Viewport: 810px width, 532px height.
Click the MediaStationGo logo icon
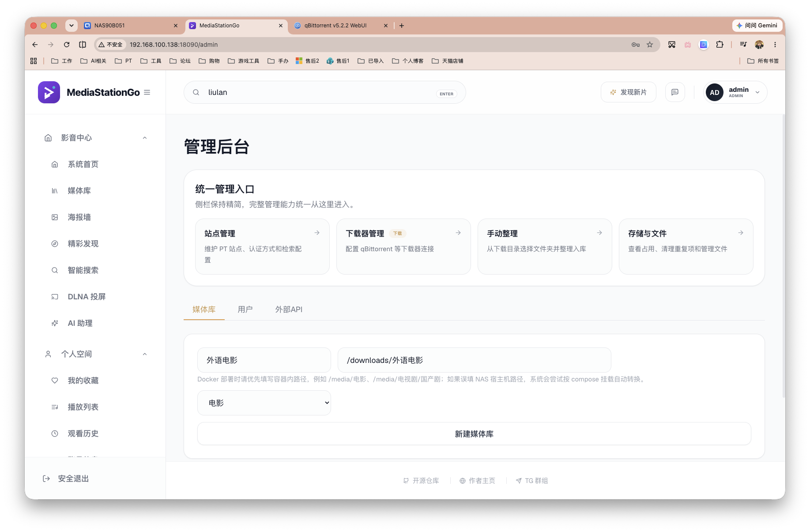(x=49, y=92)
